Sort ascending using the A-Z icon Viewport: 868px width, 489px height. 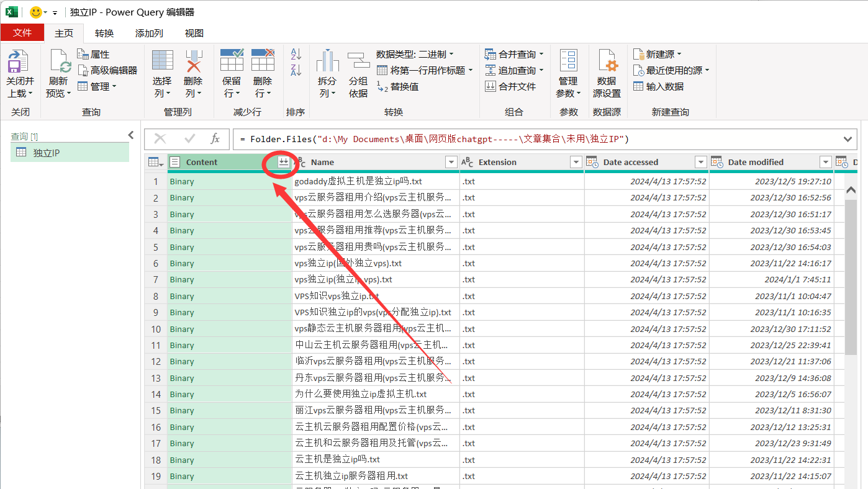point(296,55)
